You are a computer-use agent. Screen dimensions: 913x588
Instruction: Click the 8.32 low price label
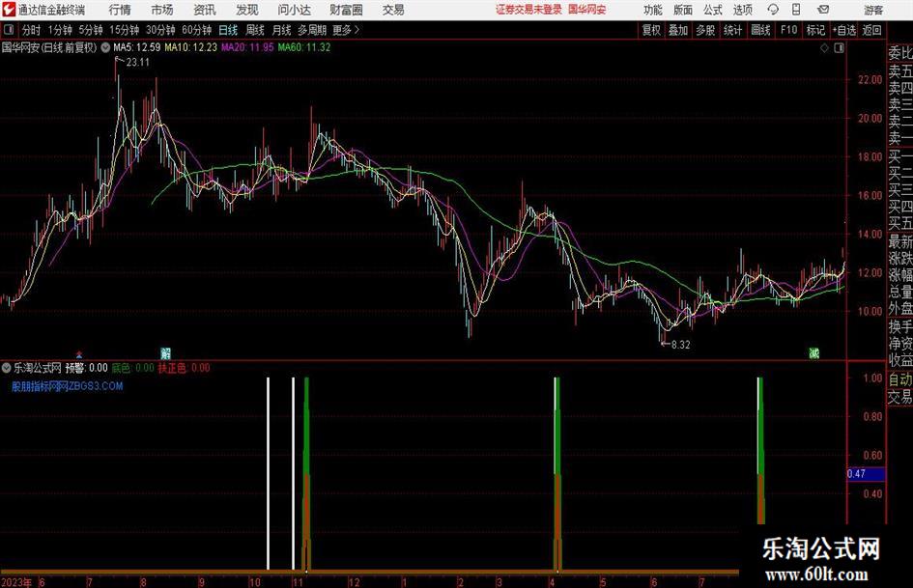pos(681,345)
